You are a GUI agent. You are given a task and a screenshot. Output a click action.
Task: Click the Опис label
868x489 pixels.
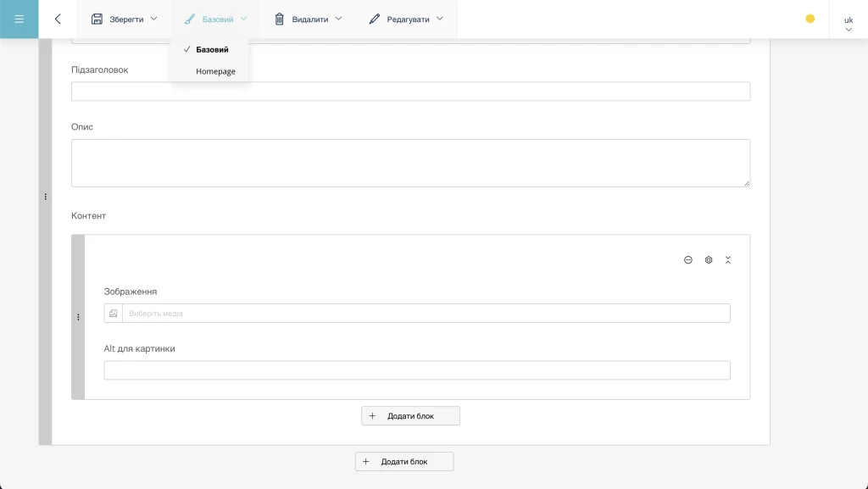(x=82, y=126)
